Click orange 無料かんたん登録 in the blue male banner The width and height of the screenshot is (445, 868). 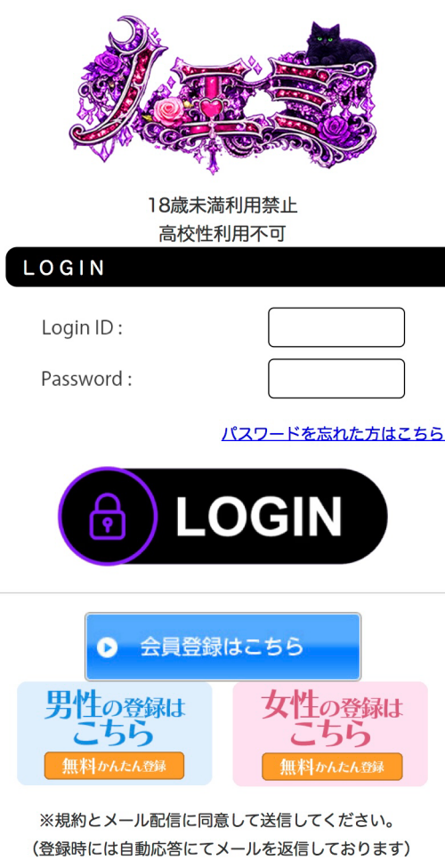click(114, 766)
